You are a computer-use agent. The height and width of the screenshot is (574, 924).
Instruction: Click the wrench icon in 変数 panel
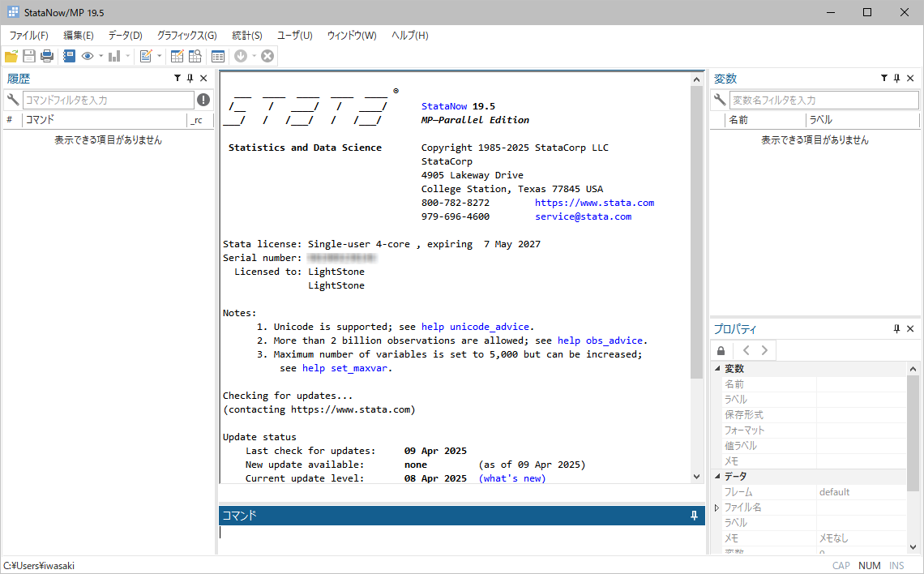click(720, 100)
